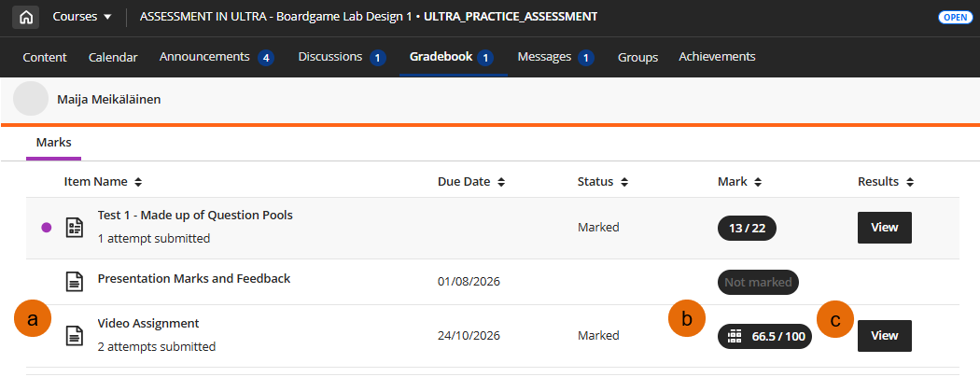
Task: View results for Test 1
Action: 885,228
